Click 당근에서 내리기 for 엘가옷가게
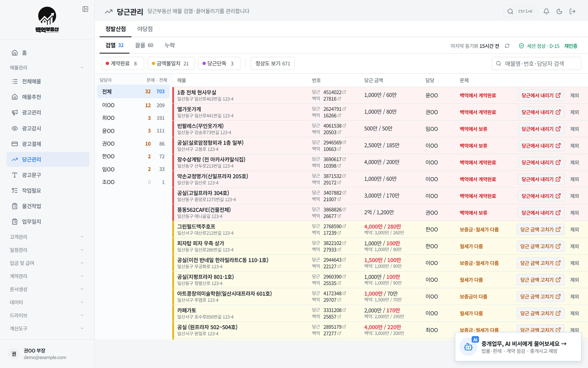Screen dimensions: 588x368 tap(541, 112)
